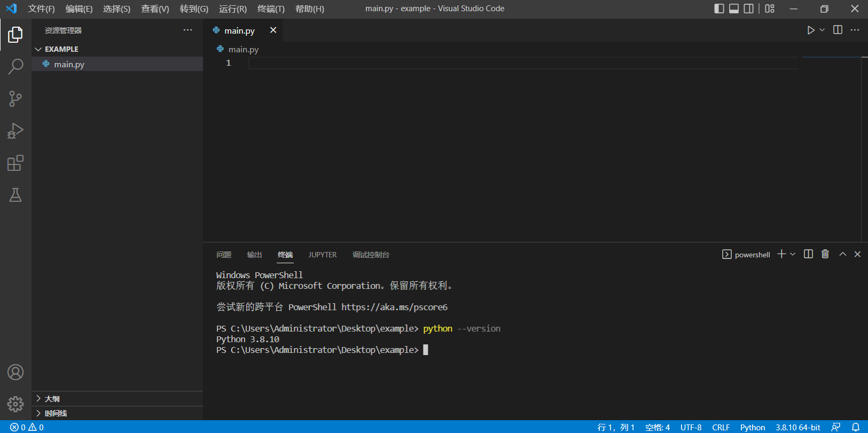This screenshot has width=868, height=433.
Task: Run the Python file with play button
Action: (810, 30)
